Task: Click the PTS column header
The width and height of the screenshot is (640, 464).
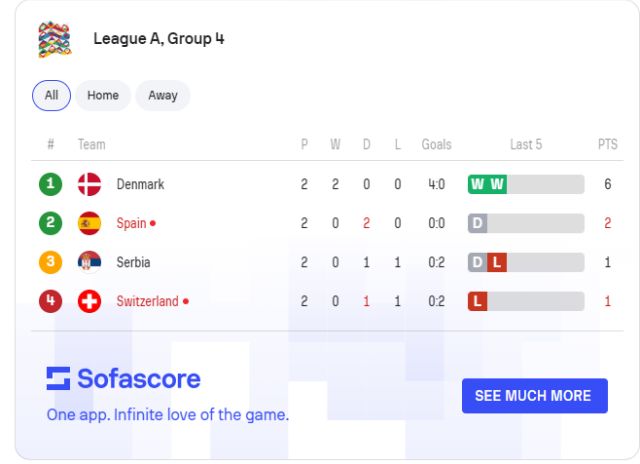Action: coord(607,144)
